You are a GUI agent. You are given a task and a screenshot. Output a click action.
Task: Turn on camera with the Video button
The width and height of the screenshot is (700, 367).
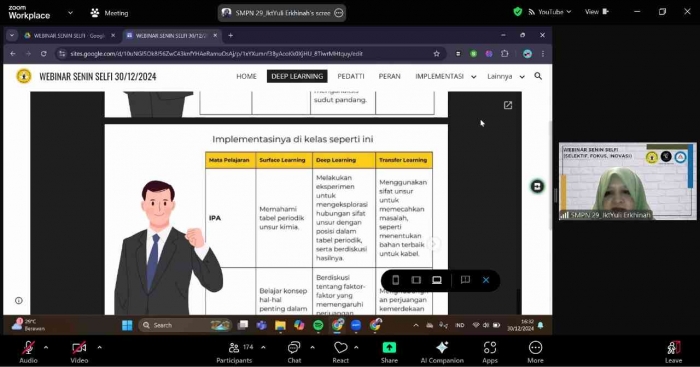[79, 352]
